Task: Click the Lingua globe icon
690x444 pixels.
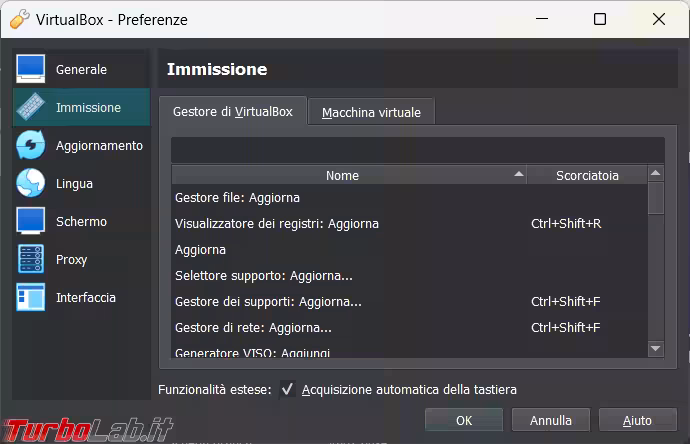Action: tap(31, 183)
